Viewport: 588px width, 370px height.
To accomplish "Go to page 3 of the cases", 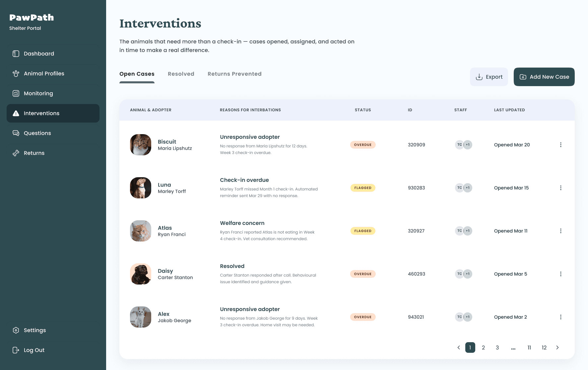I will click(497, 347).
